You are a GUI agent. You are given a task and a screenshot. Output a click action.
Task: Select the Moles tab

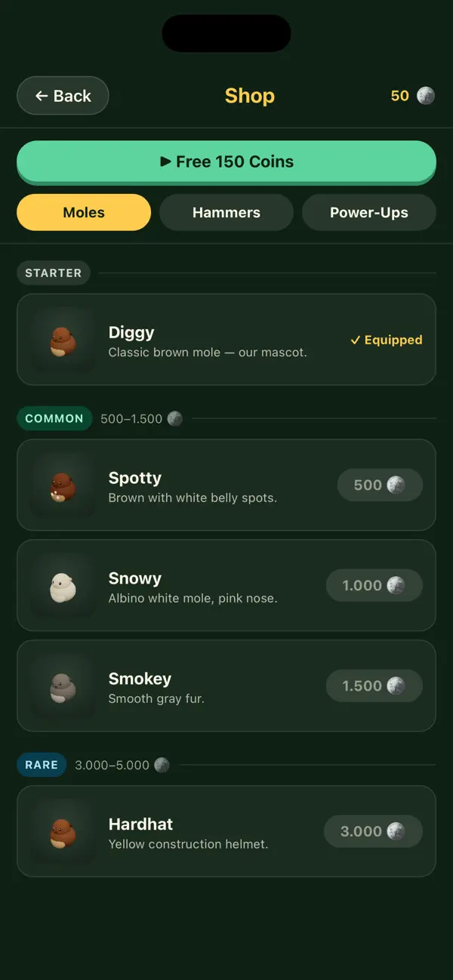click(x=84, y=213)
